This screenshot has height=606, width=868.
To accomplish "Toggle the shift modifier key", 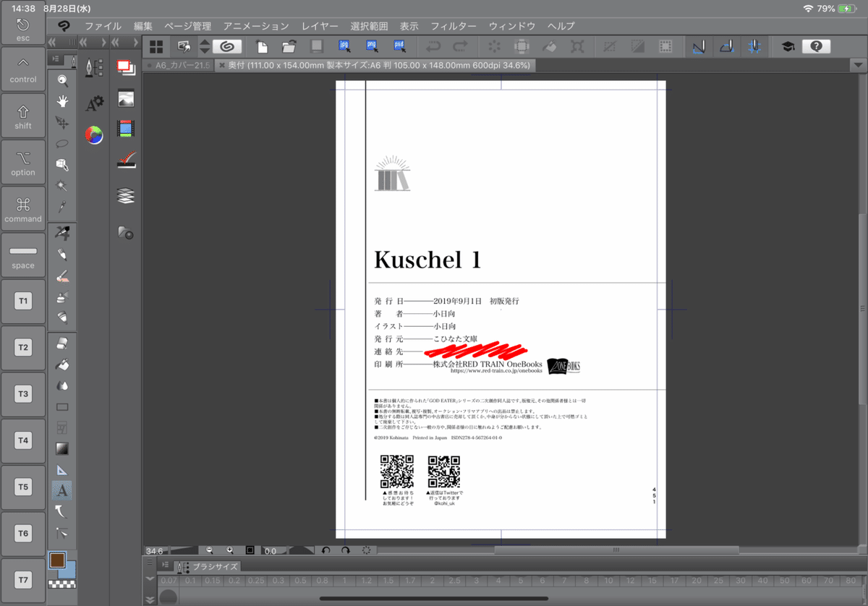I will point(23,116).
